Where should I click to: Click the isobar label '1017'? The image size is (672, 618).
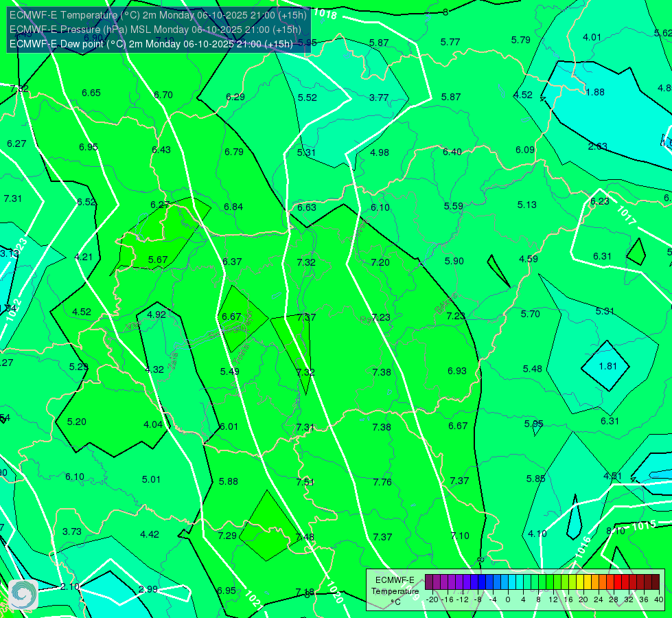coord(626,216)
